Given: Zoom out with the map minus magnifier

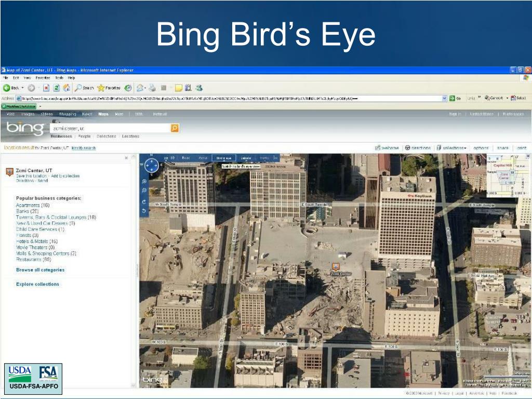Looking at the screenshot, I should [x=144, y=191].
